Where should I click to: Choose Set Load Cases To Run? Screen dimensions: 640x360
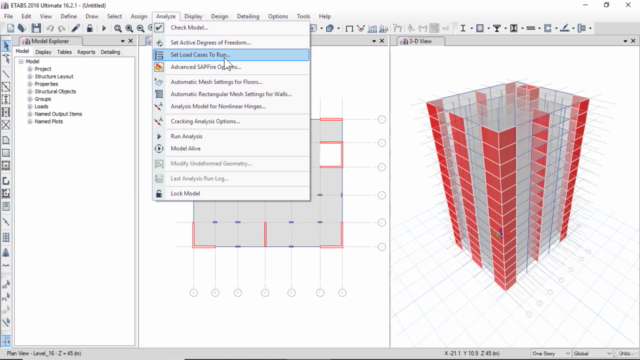[x=231, y=55]
